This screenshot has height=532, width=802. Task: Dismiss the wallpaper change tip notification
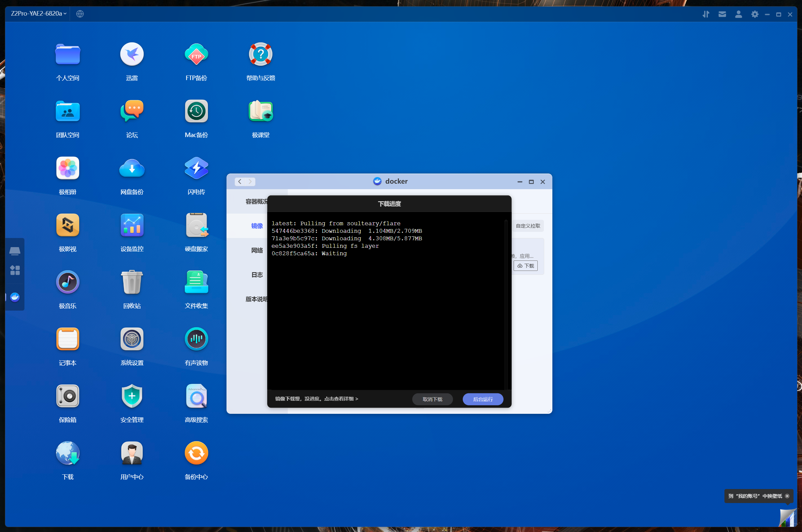787,496
